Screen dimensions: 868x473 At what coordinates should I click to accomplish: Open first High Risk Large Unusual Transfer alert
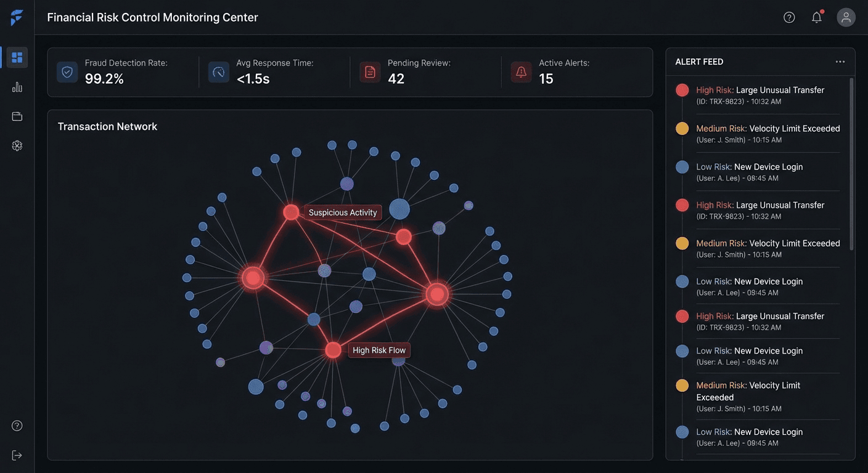coord(759,95)
